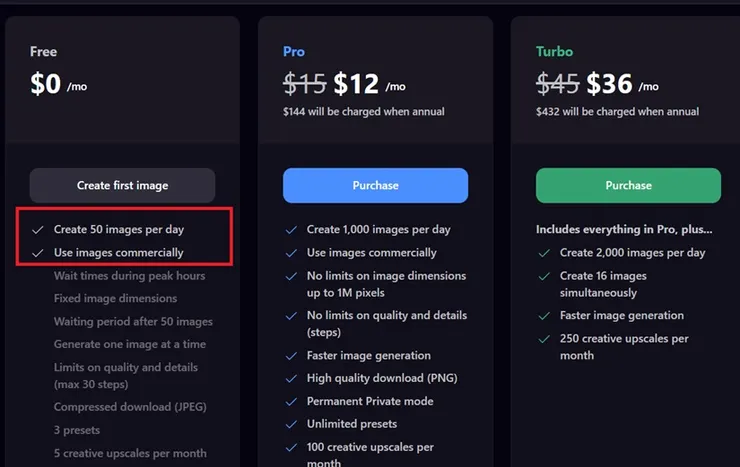The width and height of the screenshot is (740, 467).
Task: Click the $432 charged when annual note
Action: [617, 112]
